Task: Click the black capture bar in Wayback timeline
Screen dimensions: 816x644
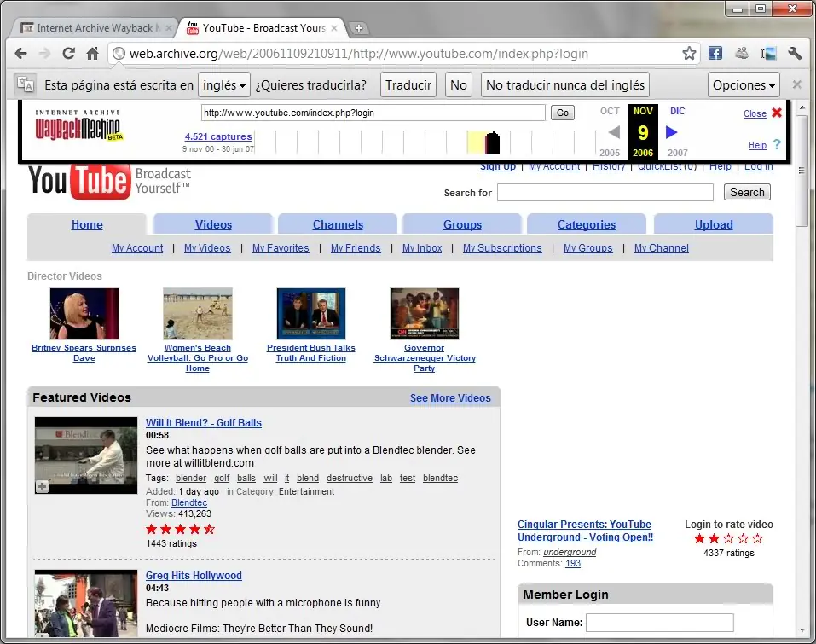Action: (492, 142)
